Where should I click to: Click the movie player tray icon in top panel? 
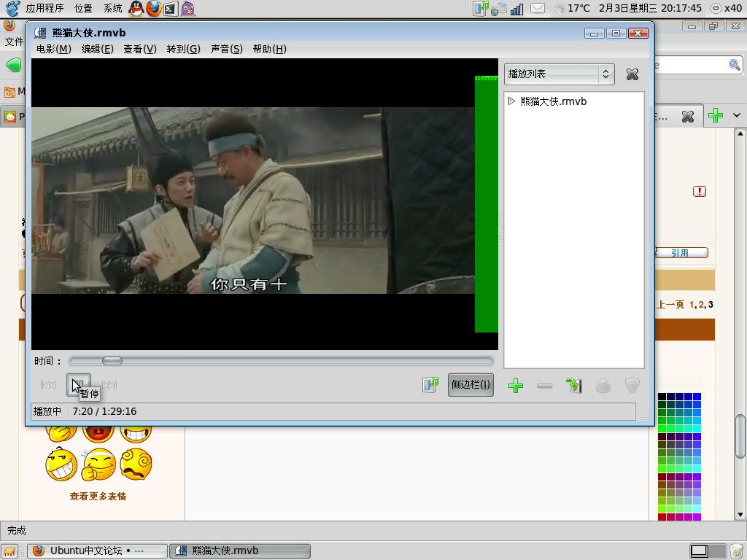coord(481,9)
